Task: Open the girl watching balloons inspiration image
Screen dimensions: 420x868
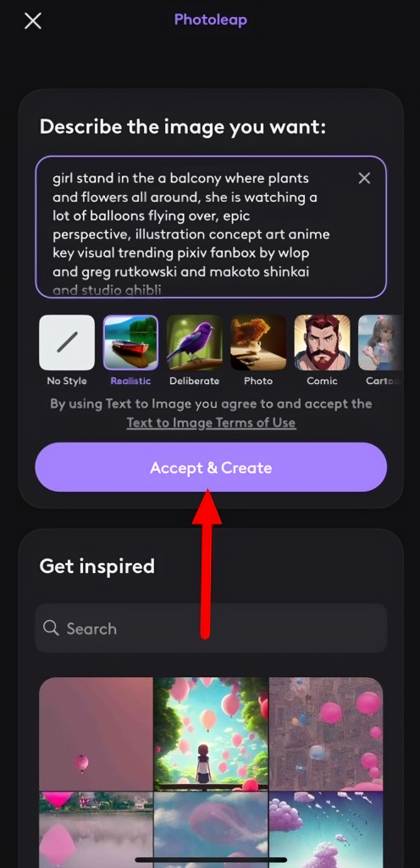Action: click(211, 733)
